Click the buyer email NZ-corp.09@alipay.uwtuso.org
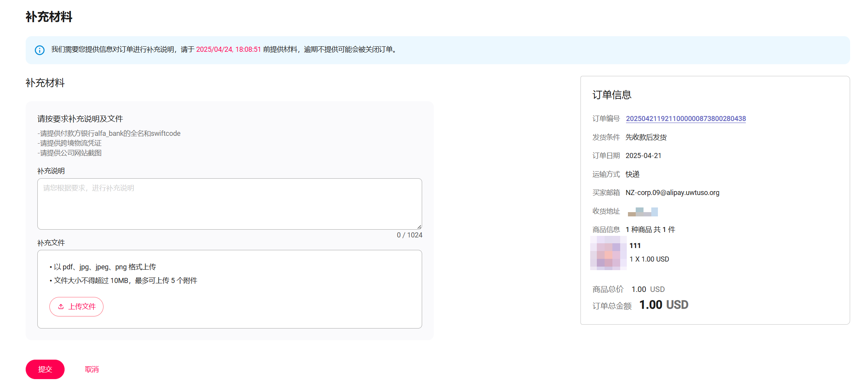This screenshot has width=868, height=390. point(672,193)
